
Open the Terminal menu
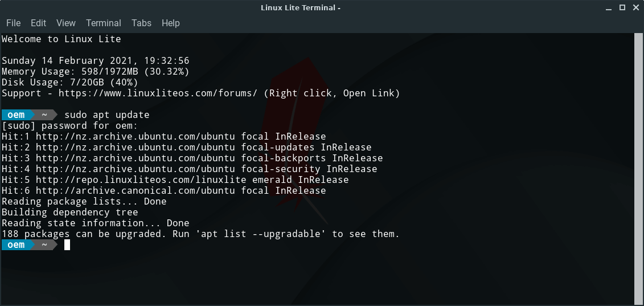[x=104, y=23]
